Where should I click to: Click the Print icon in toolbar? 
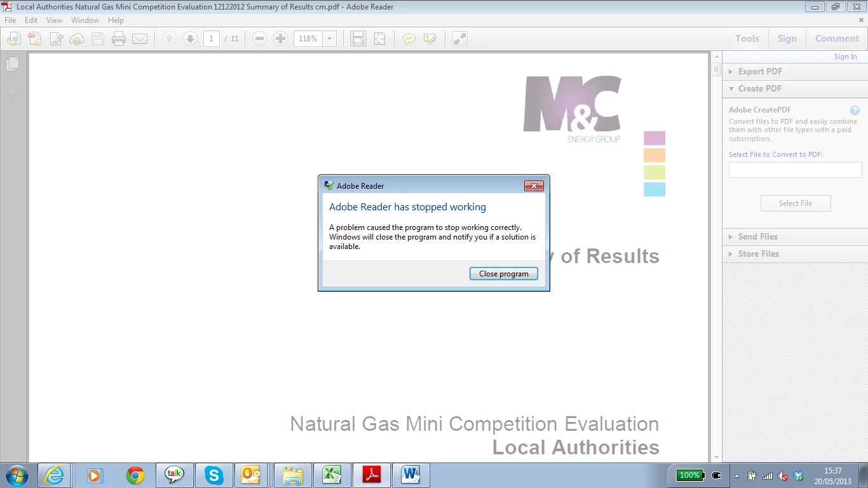coord(119,39)
